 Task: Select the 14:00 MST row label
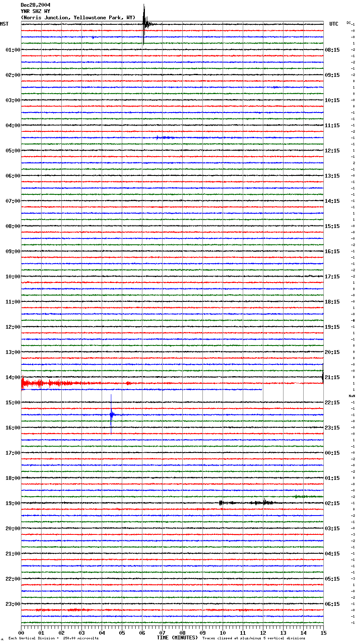pyautogui.click(x=13, y=377)
